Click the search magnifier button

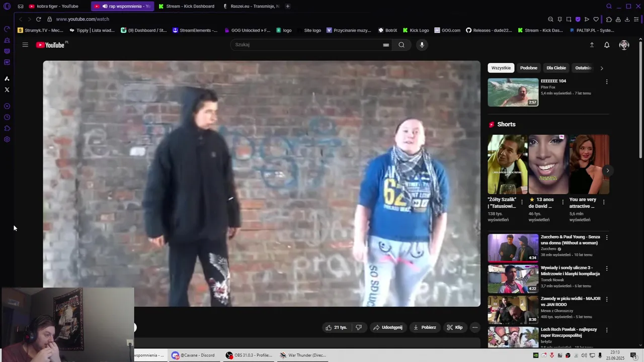401,45
